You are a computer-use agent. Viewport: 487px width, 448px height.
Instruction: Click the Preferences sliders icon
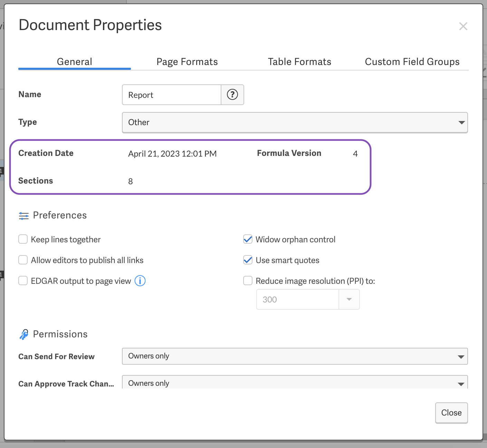23,216
